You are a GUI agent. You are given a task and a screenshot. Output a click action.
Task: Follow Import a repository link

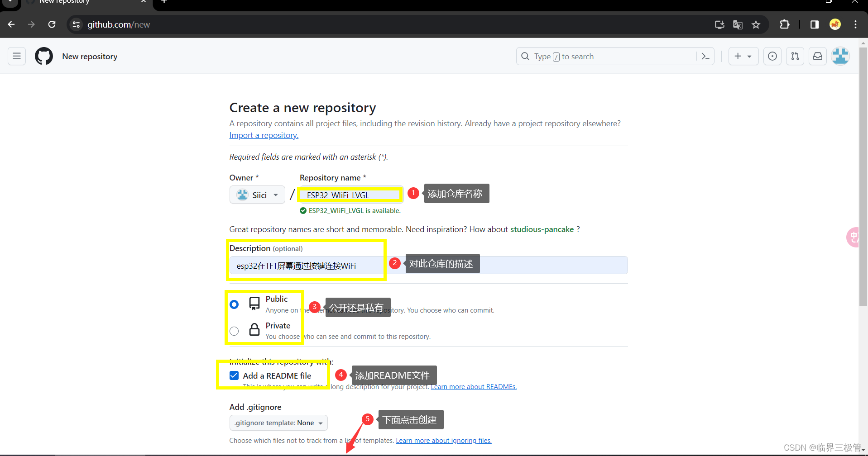click(x=264, y=135)
